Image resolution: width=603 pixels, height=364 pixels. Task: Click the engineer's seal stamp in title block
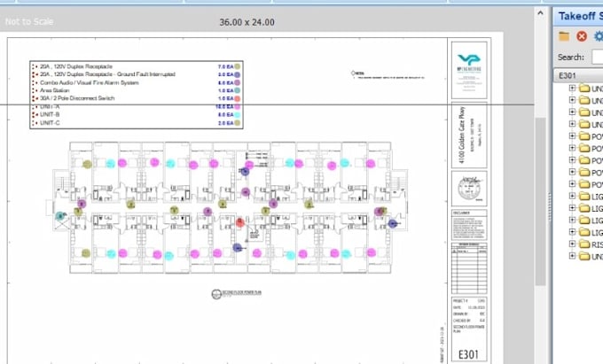coord(469,188)
